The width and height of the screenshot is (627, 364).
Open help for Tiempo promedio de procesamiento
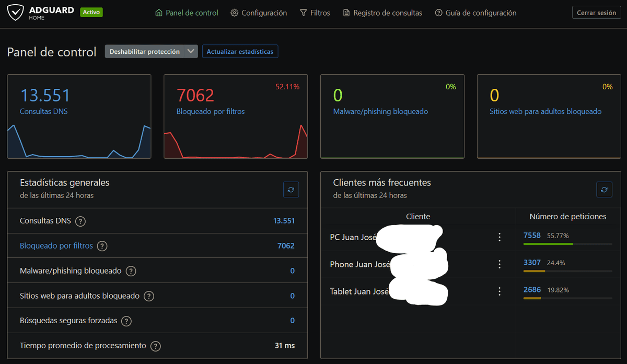[x=155, y=346]
